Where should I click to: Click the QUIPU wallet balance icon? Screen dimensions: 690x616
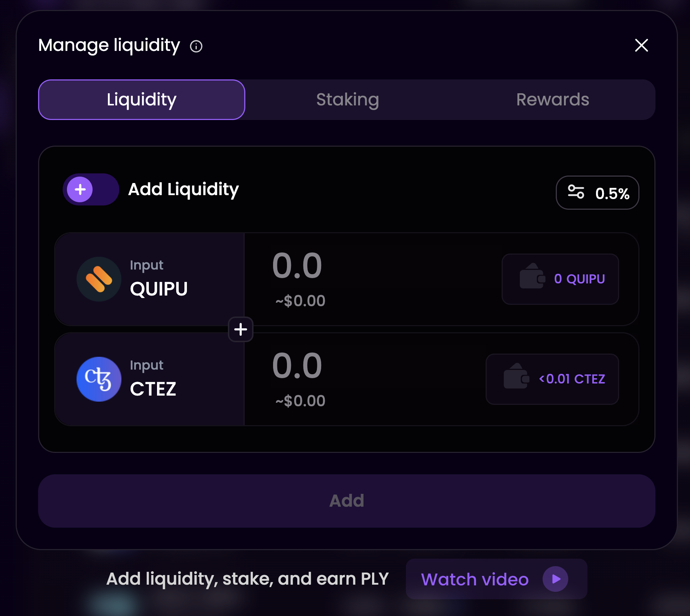[532, 276]
